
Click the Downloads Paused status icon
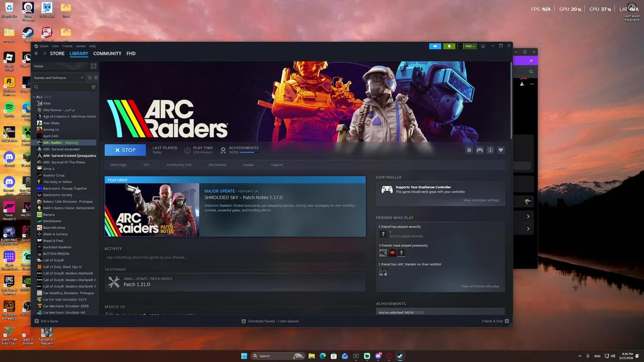[244, 321]
